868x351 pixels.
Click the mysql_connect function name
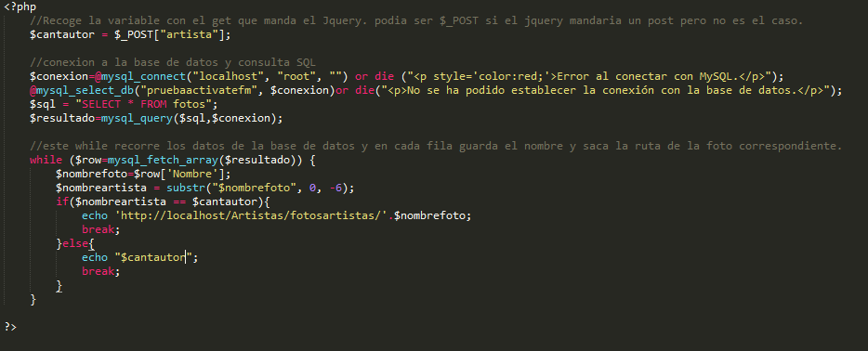coord(144,76)
